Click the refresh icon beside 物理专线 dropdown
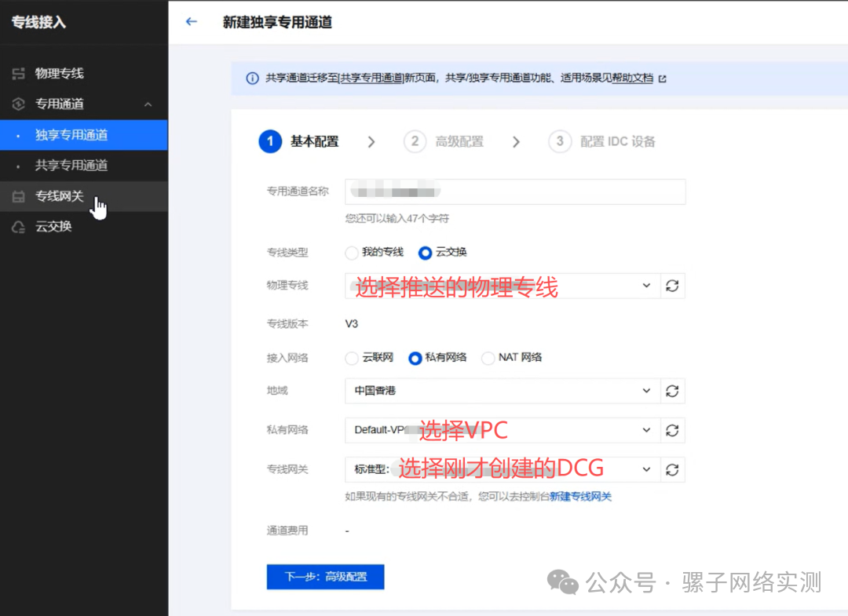 [674, 286]
